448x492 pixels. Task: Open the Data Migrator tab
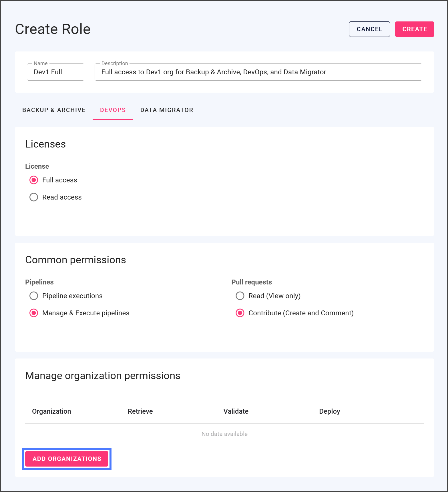coord(167,110)
